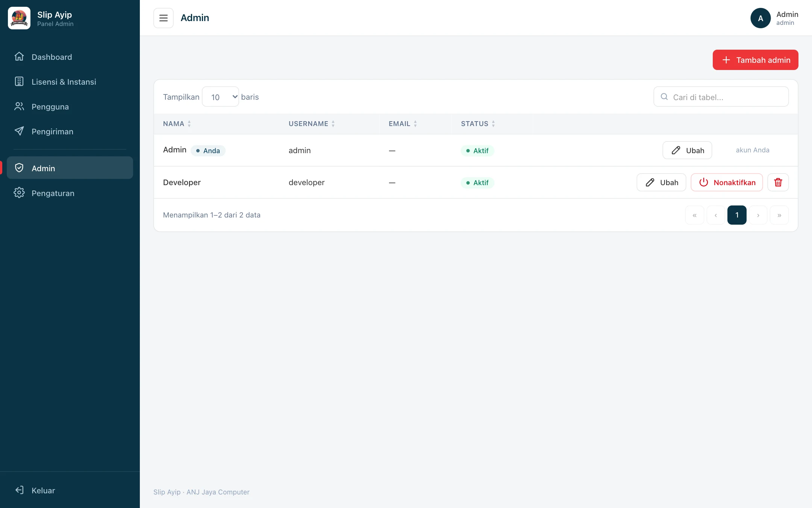
Task: Open the rows-per-page dropdown showing 10
Action: [x=220, y=97]
